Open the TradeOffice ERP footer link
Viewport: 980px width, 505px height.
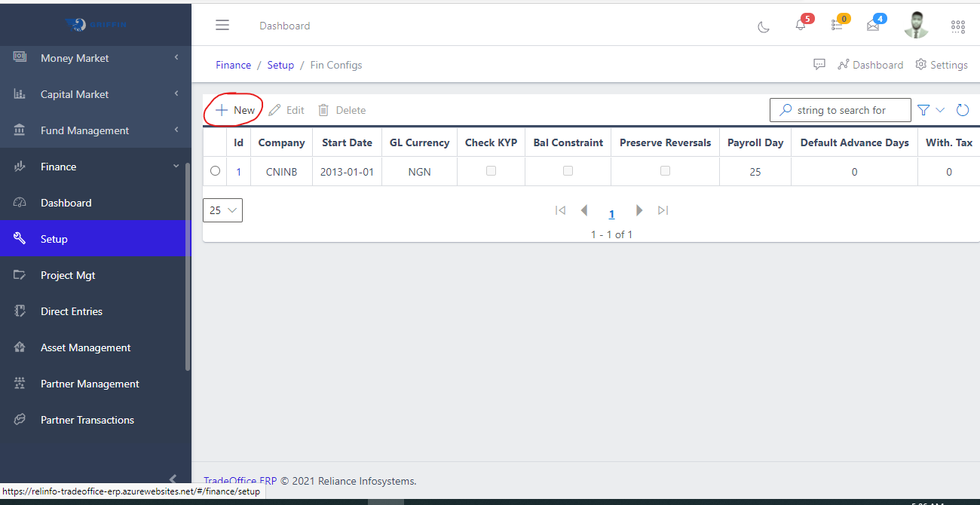click(240, 480)
